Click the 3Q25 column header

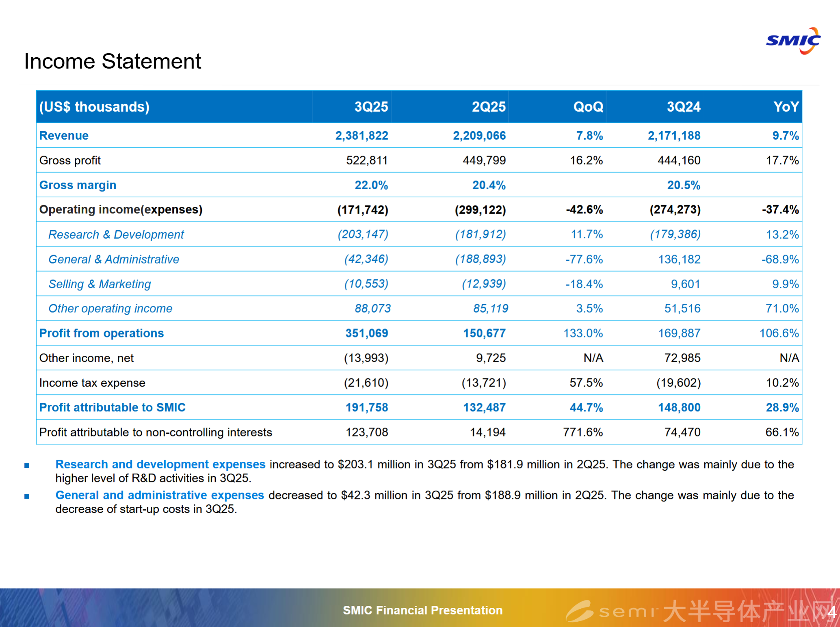tap(371, 107)
